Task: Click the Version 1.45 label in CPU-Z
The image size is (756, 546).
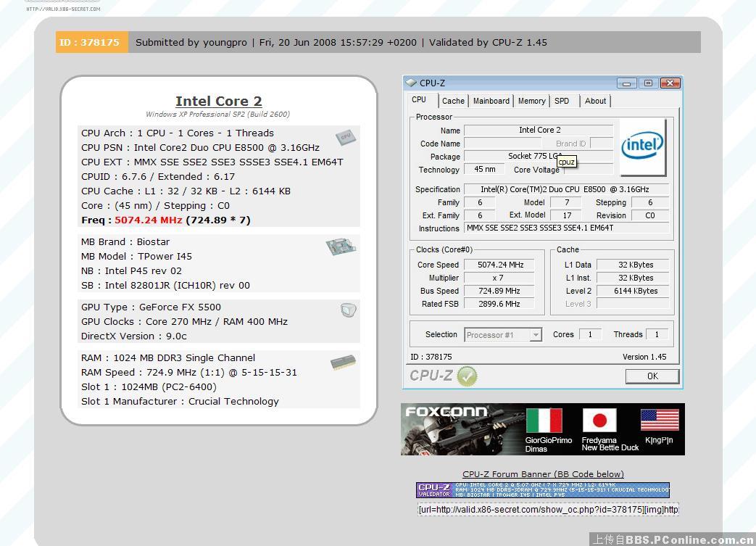Action: coord(644,357)
